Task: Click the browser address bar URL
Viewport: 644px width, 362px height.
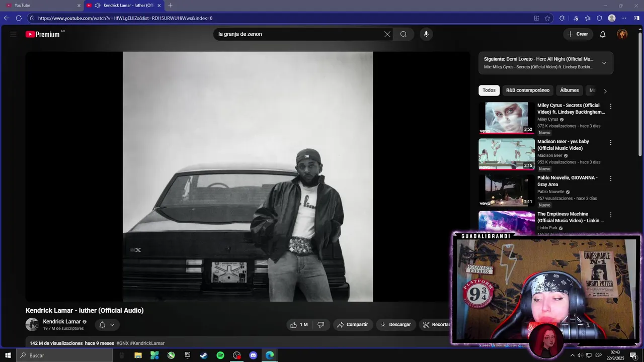Action: coord(125,18)
